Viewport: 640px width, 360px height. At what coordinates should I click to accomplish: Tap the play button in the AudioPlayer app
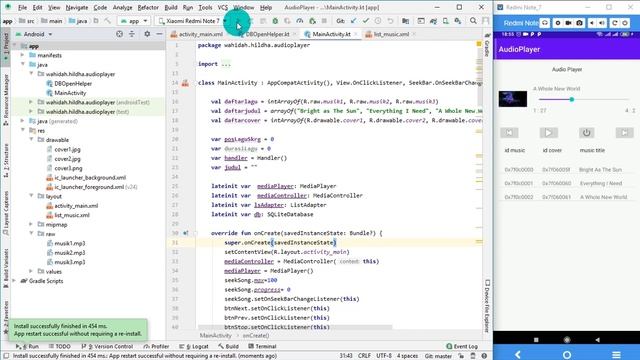548,133
